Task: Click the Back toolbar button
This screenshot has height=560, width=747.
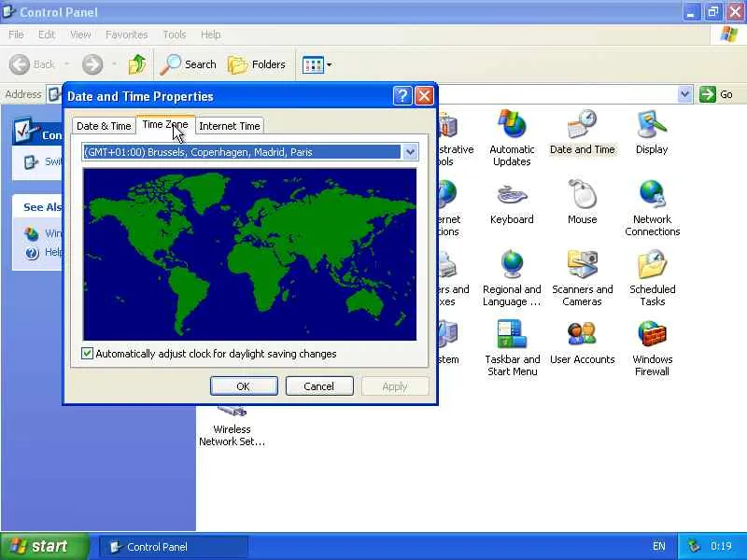Action: [x=32, y=64]
